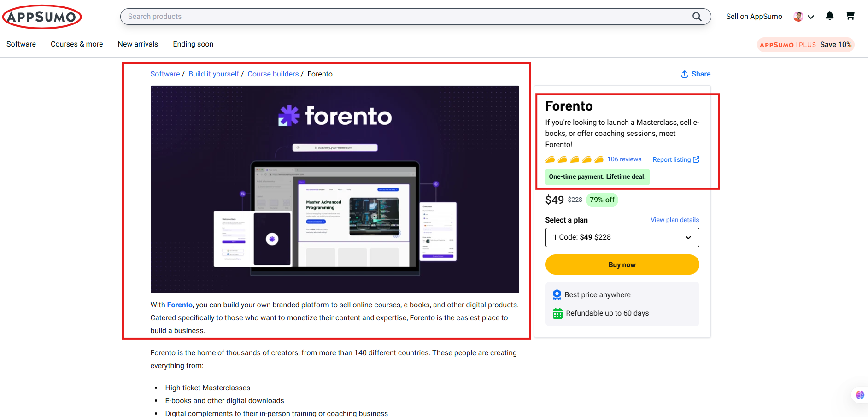
Task: Click the search magnifier icon
Action: tap(697, 17)
